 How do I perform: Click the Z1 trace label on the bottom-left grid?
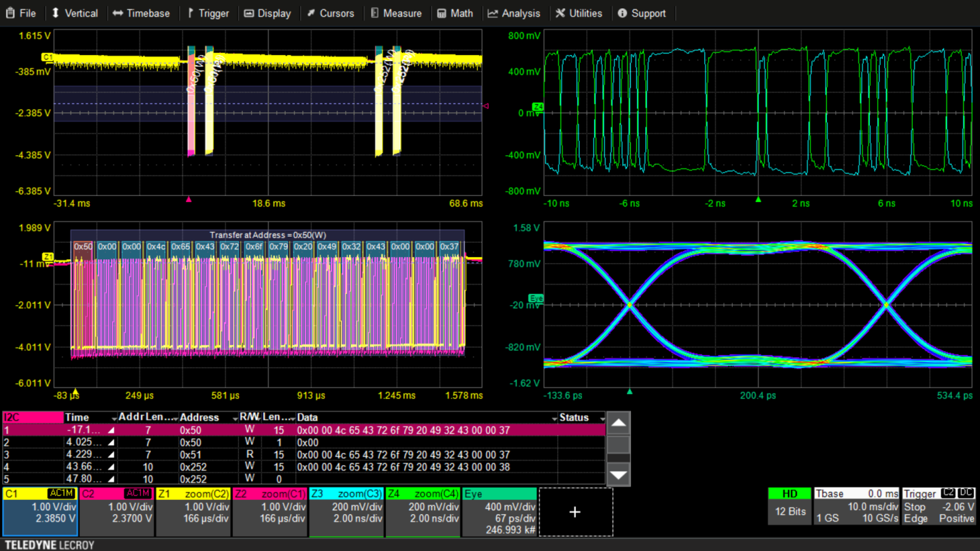48,256
